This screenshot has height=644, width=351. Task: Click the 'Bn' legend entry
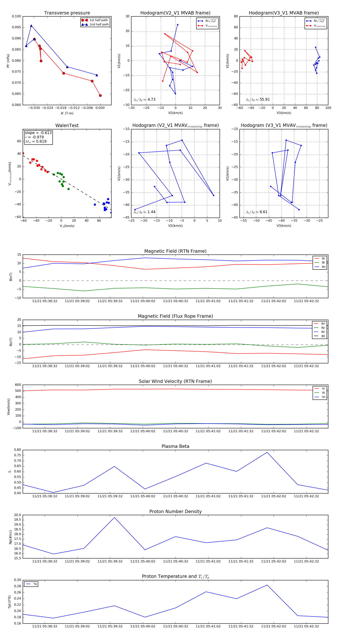(x=320, y=267)
